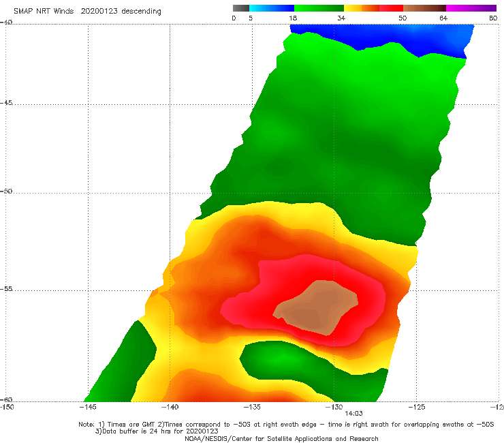504x443 pixels.
Task: Click the 'NOAA/NESDIS/Center for Satellite Applications and Research' credit
Action: [x=281, y=438]
